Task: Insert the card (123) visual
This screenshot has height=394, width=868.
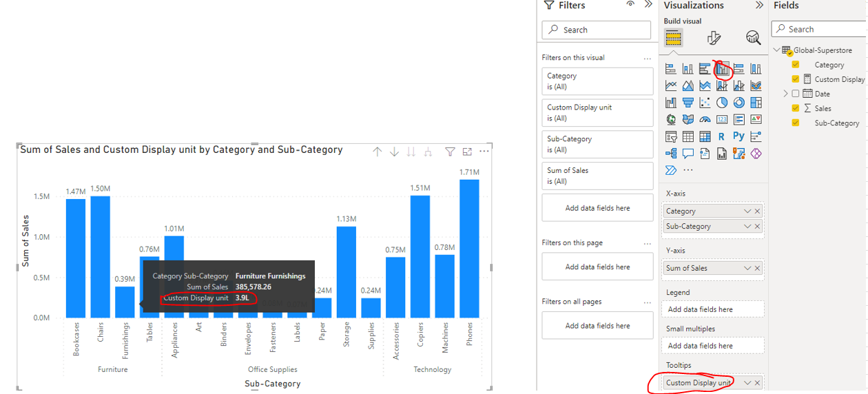Action: click(722, 119)
